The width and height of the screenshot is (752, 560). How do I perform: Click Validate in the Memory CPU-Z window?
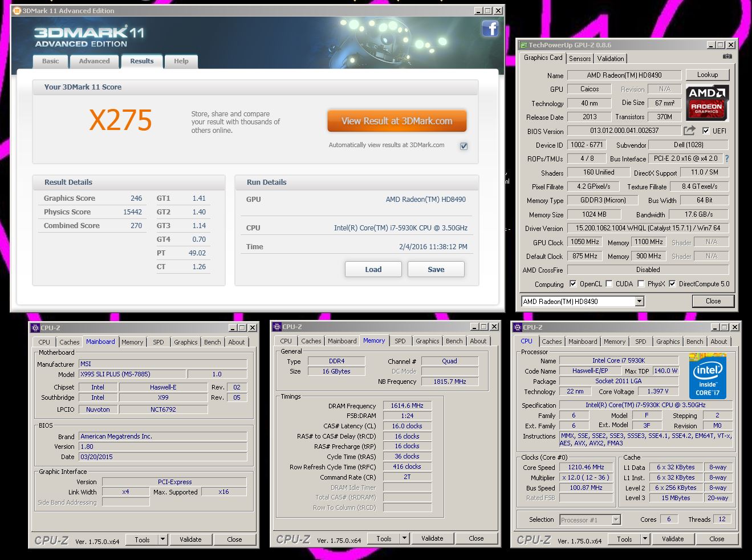coord(432,538)
